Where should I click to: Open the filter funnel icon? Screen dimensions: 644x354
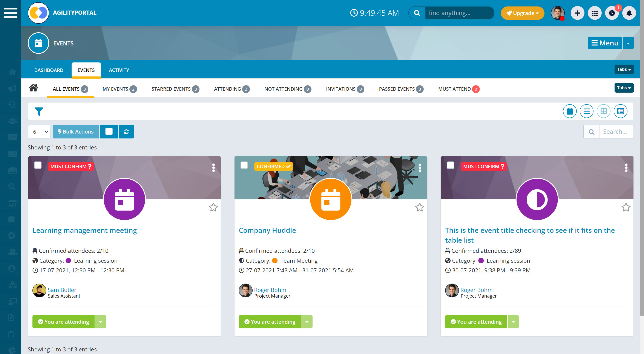pyautogui.click(x=39, y=111)
